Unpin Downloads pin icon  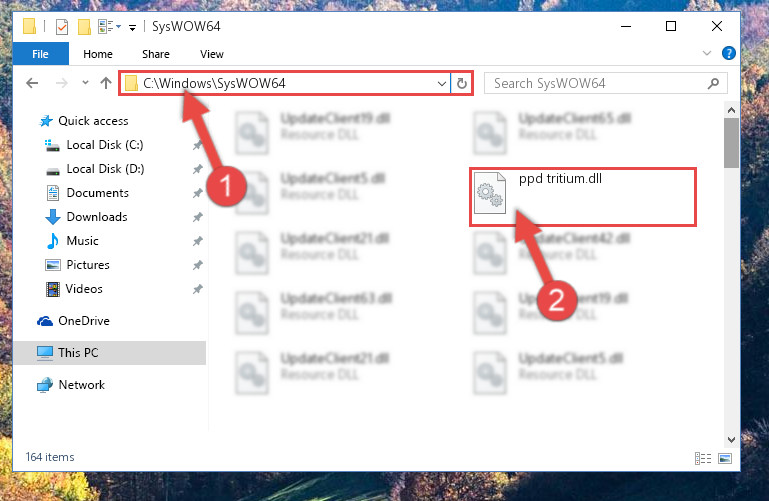[198, 217]
